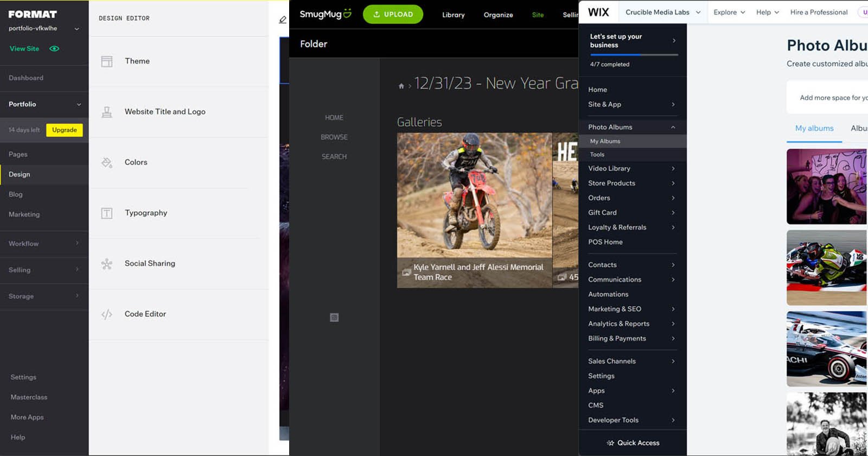Click the SmugMug logo
868x456 pixels.
pos(325,14)
